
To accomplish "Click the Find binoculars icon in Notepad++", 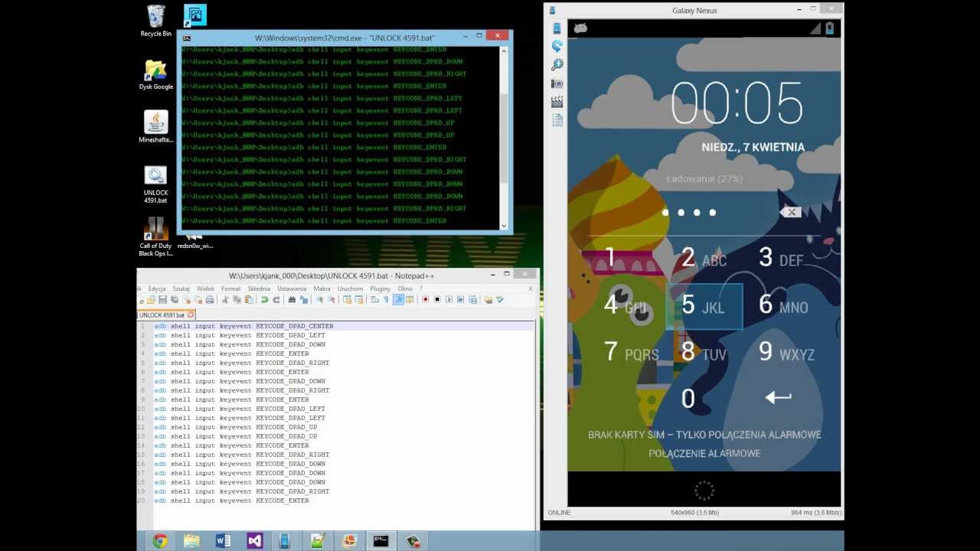I will pos(292,299).
